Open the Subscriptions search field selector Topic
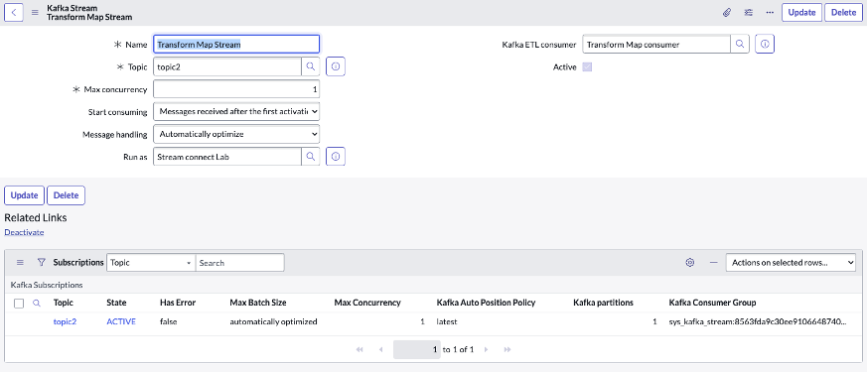 tap(151, 263)
